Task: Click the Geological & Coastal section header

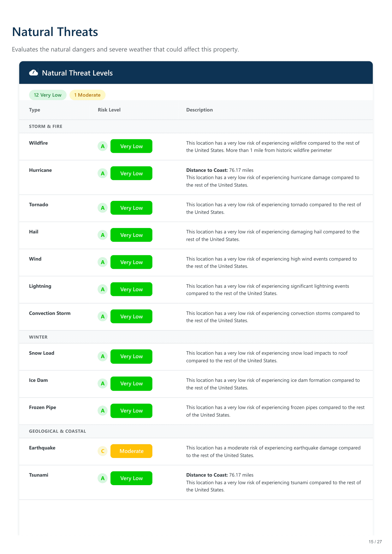Action: [x=57, y=431]
